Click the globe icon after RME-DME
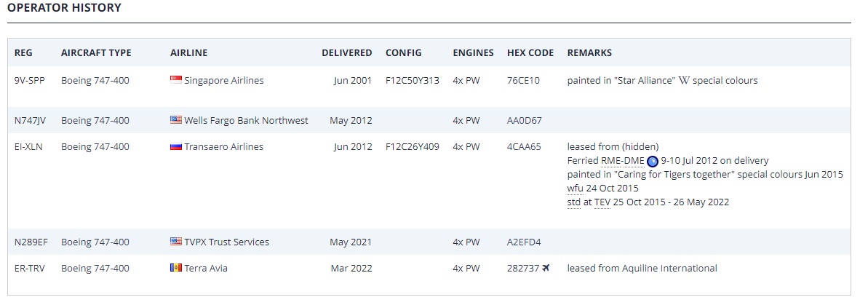This screenshot has width=868, height=297. (653, 161)
